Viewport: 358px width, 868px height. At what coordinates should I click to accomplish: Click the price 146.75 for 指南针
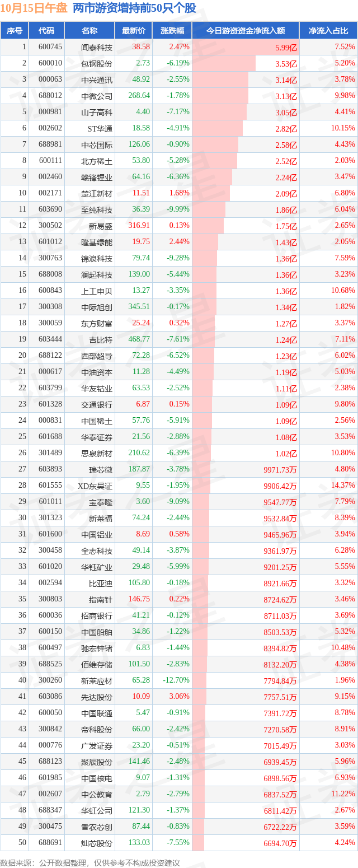pos(139,599)
